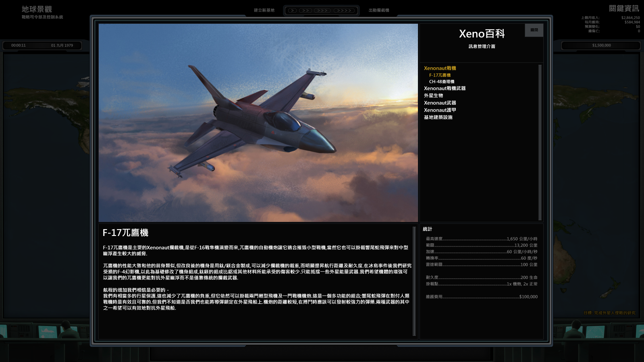
Task: Click the 地球景觀 title
Action: click(37, 9)
